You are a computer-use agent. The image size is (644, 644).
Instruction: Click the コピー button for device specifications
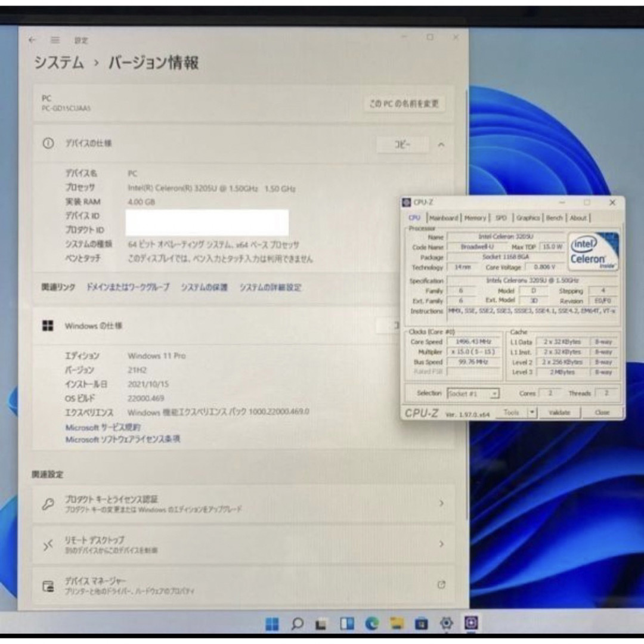pos(402,144)
